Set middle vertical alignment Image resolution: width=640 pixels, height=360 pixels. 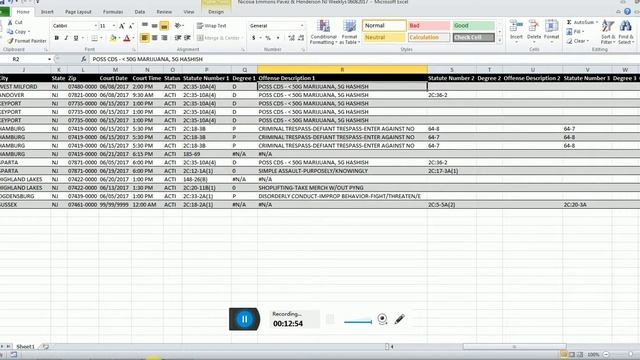[x=154, y=26]
